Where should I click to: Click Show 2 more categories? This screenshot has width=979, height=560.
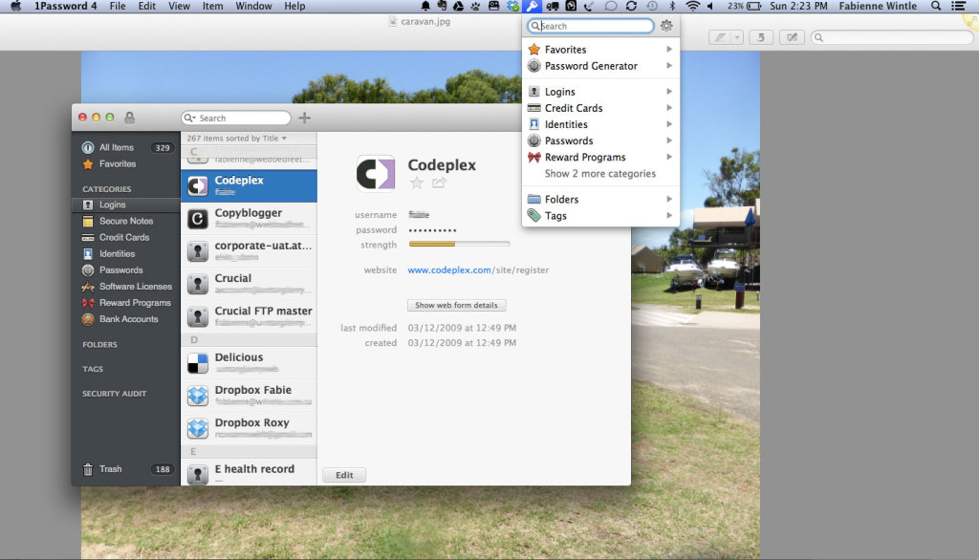600,174
